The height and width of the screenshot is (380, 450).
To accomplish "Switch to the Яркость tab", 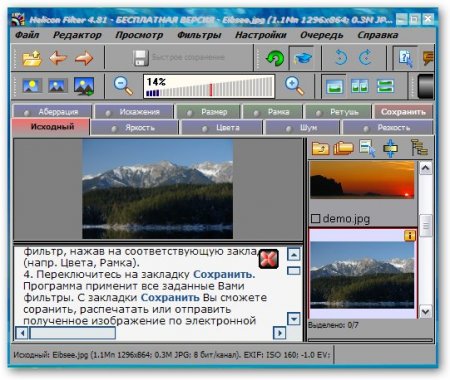I will [x=134, y=128].
